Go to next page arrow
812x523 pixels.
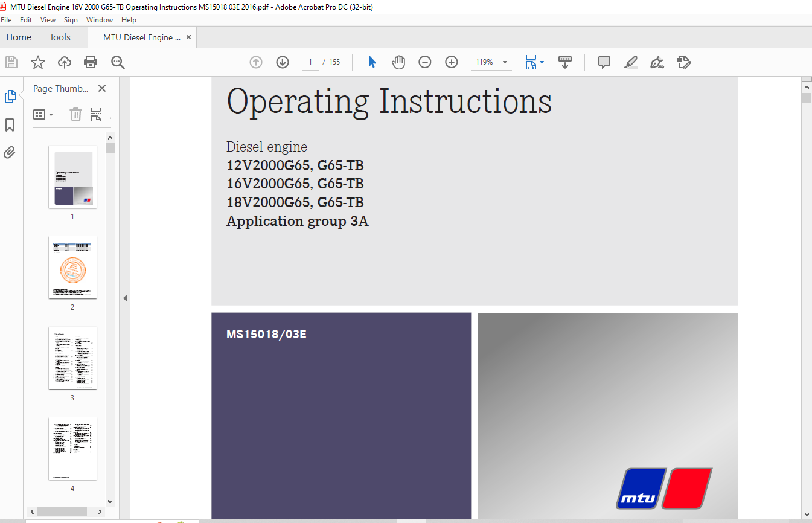click(283, 62)
